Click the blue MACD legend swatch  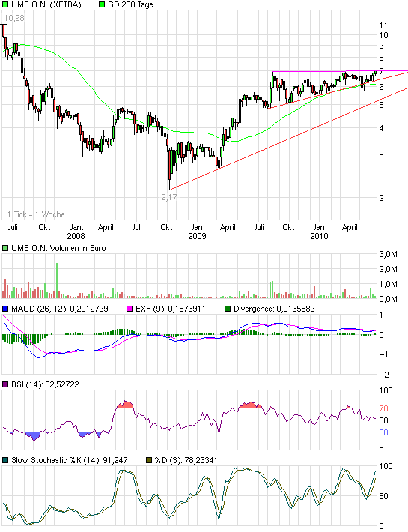pyautogui.click(x=5, y=309)
